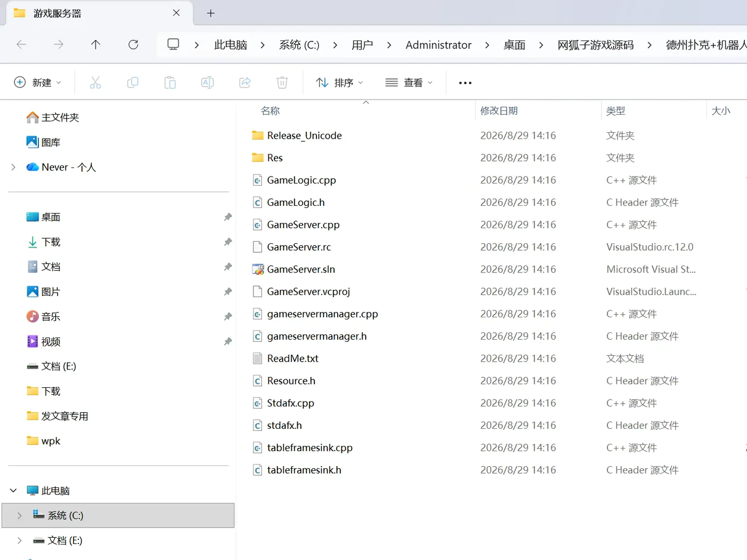Open 视频 videos in sidebar
The height and width of the screenshot is (560, 747).
click(x=43, y=341)
